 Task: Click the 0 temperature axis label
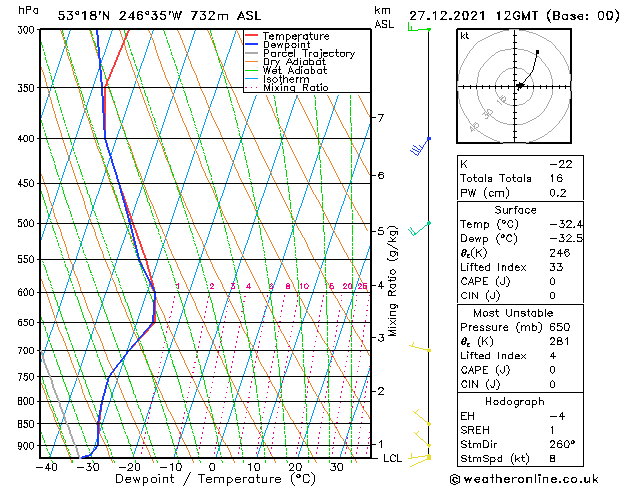pos(212,467)
